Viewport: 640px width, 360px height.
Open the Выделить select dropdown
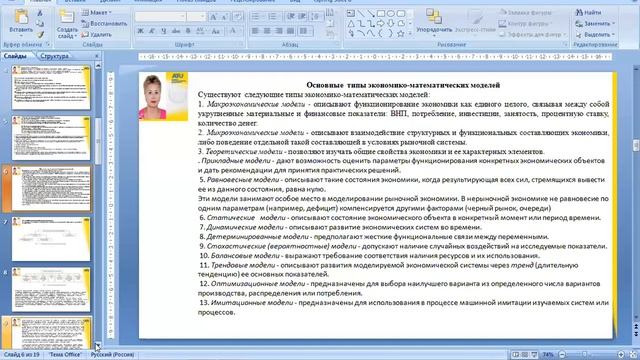595,35
